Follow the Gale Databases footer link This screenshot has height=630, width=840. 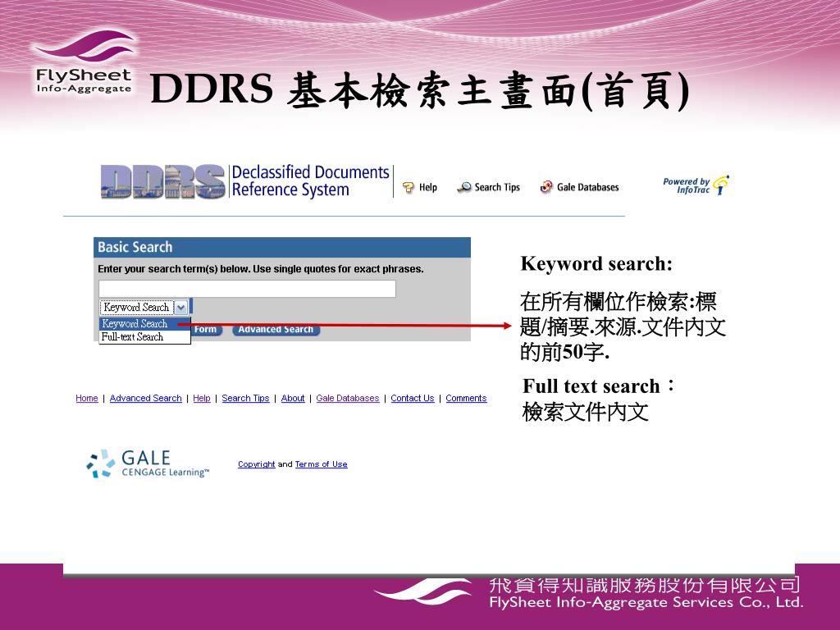pos(348,398)
